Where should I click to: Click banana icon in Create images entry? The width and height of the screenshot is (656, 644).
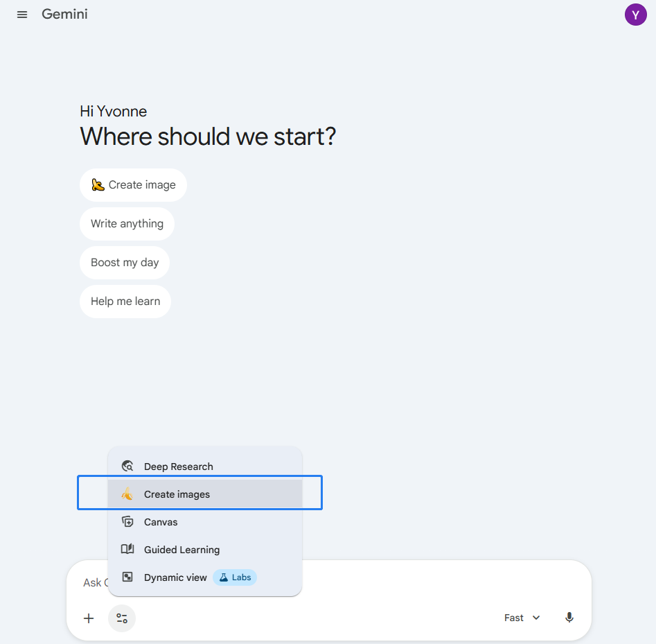tap(127, 494)
